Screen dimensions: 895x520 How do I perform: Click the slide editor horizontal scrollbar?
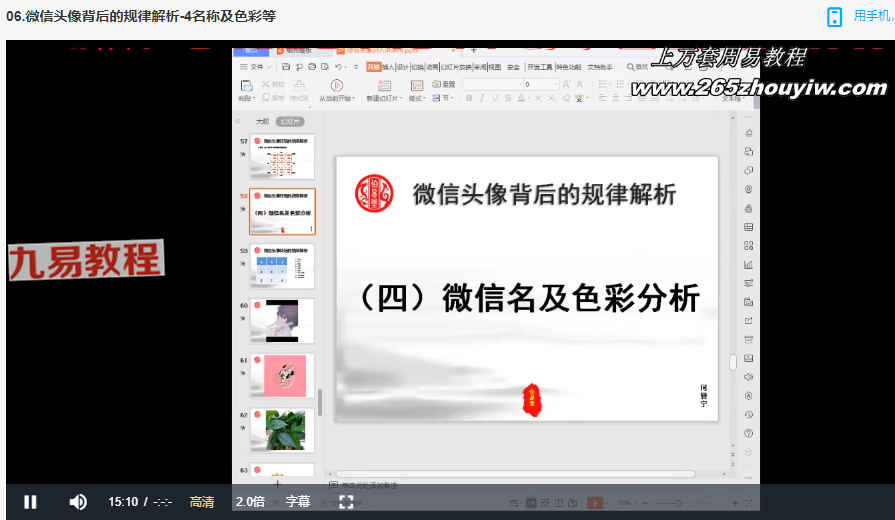515,474
